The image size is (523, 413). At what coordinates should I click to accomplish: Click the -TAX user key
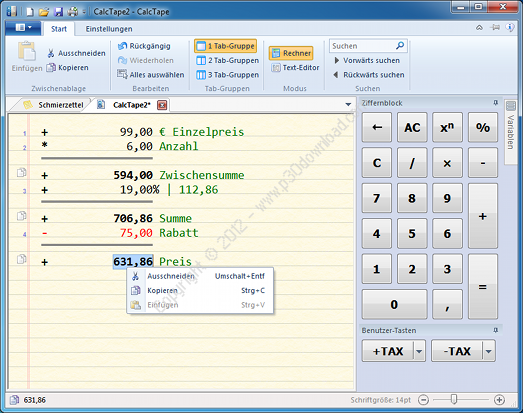pos(457,351)
